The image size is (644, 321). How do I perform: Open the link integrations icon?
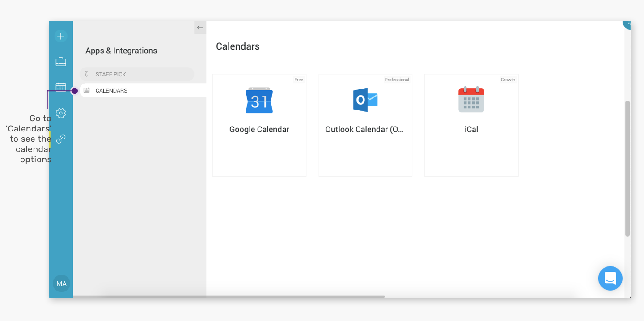pos(61,139)
